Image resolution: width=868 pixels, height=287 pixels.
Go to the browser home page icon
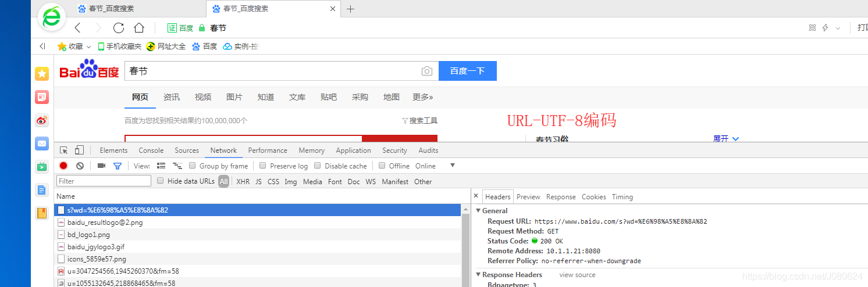[138, 28]
